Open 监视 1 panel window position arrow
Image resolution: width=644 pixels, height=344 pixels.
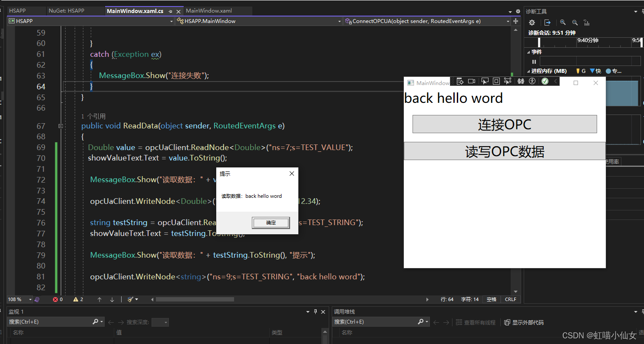point(308,311)
